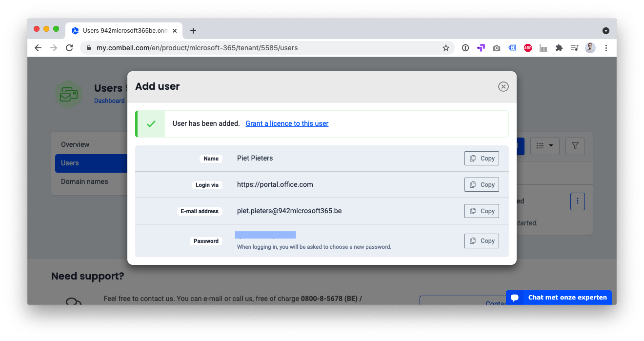
Task: Click the address bar URL
Action: pyautogui.click(x=197, y=48)
